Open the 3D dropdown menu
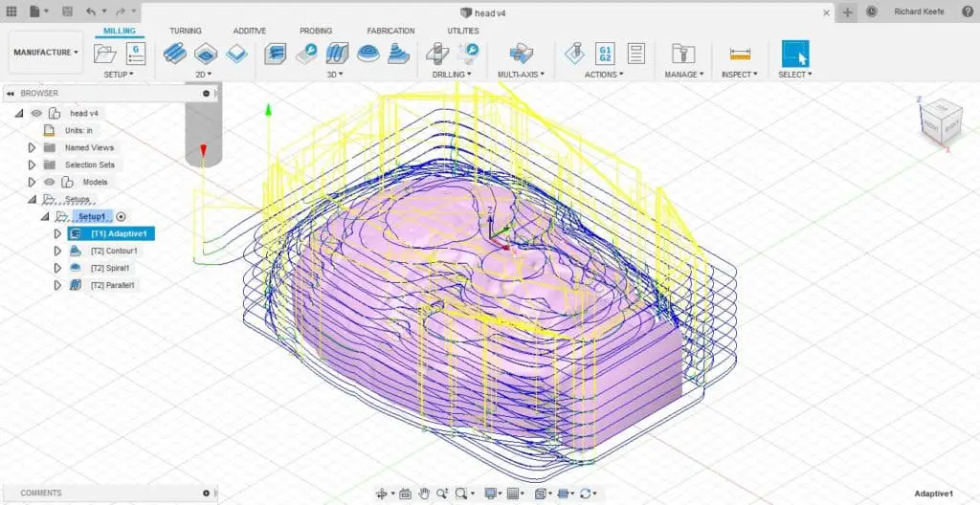This screenshot has width=980, height=505. 335,75
